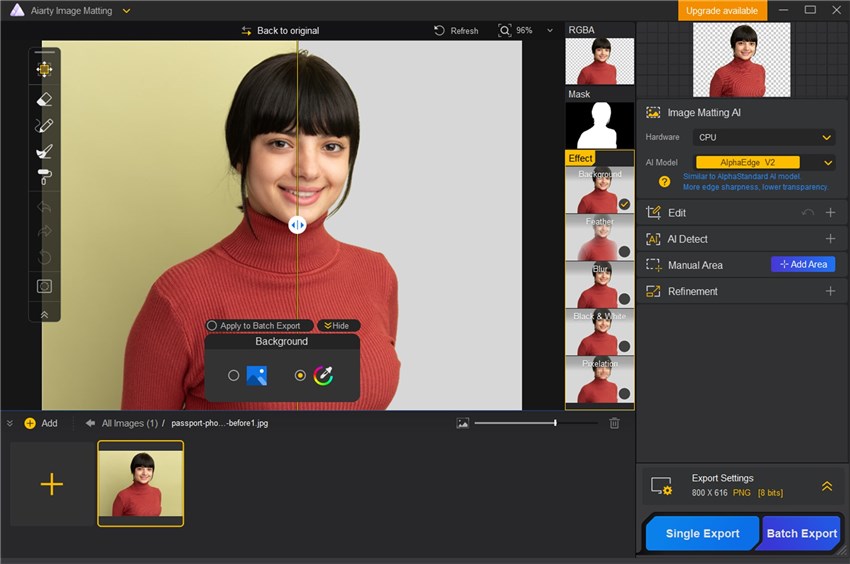Viewport: 850px width, 564px height.
Task: Expand the Refinement section
Action: coord(830,291)
